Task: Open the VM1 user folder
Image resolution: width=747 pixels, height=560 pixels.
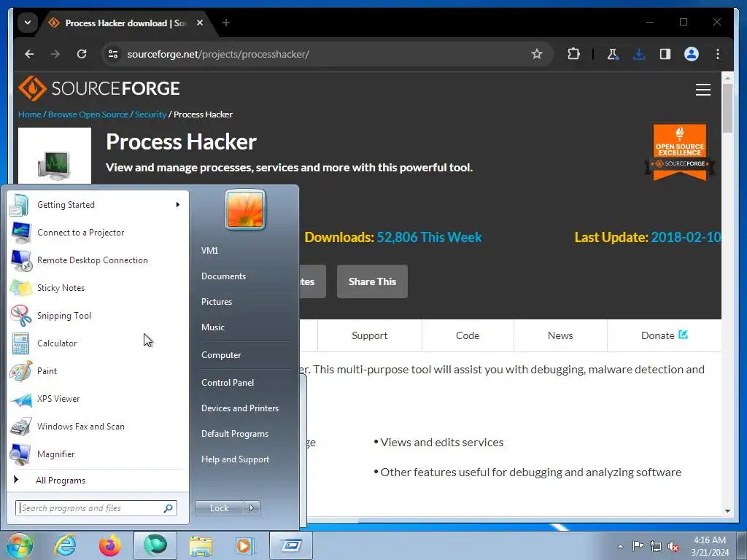Action: [x=209, y=251]
